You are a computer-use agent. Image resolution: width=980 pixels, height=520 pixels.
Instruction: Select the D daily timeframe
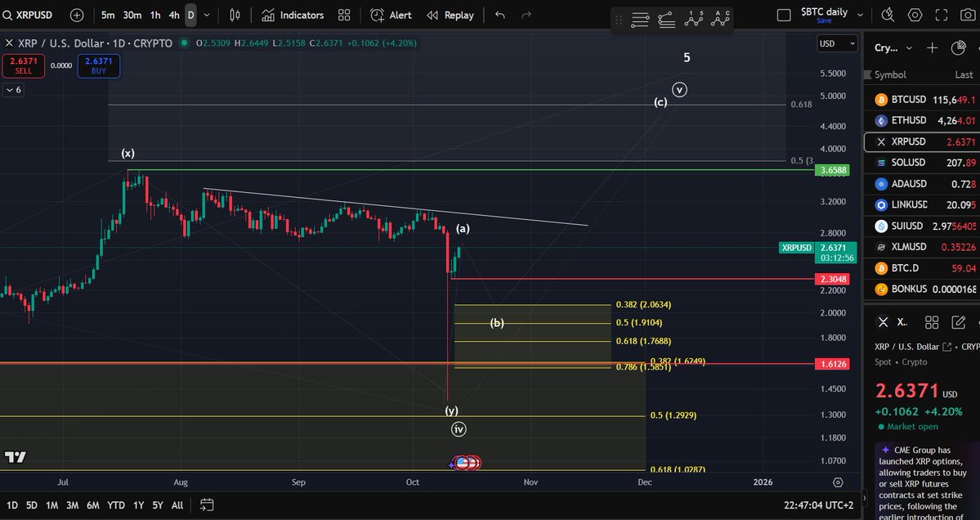click(x=190, y=15)
